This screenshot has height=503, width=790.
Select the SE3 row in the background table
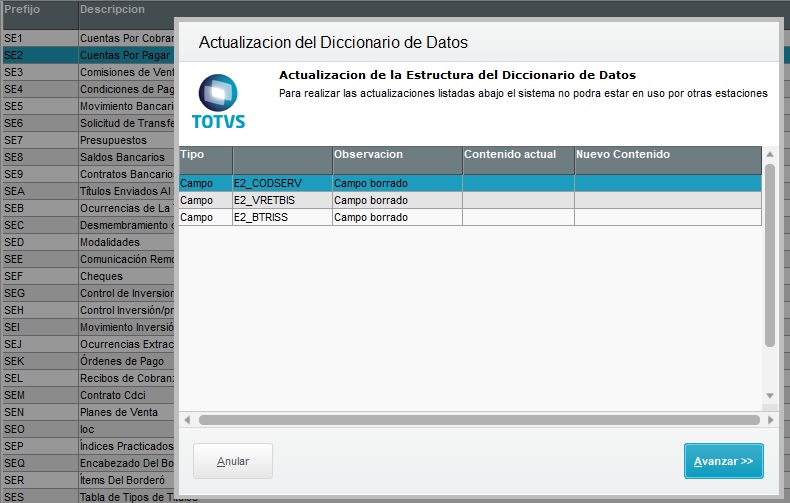[x=88, y=72]
